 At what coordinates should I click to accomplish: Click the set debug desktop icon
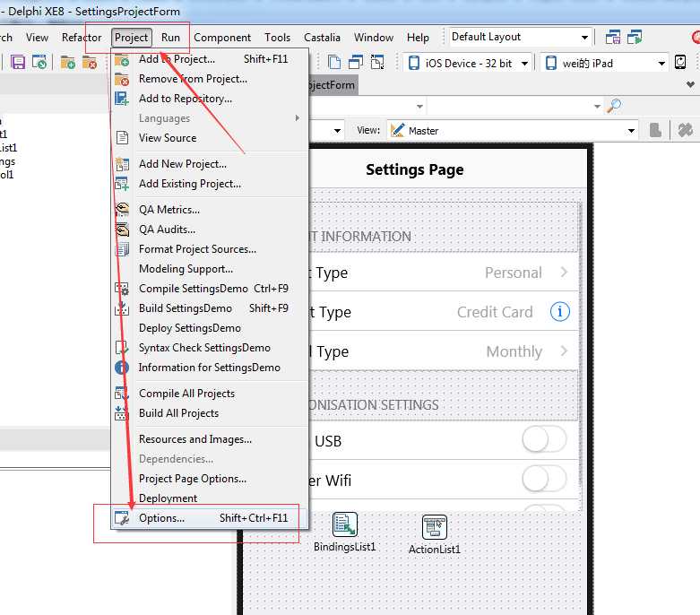tap(635, 37)
